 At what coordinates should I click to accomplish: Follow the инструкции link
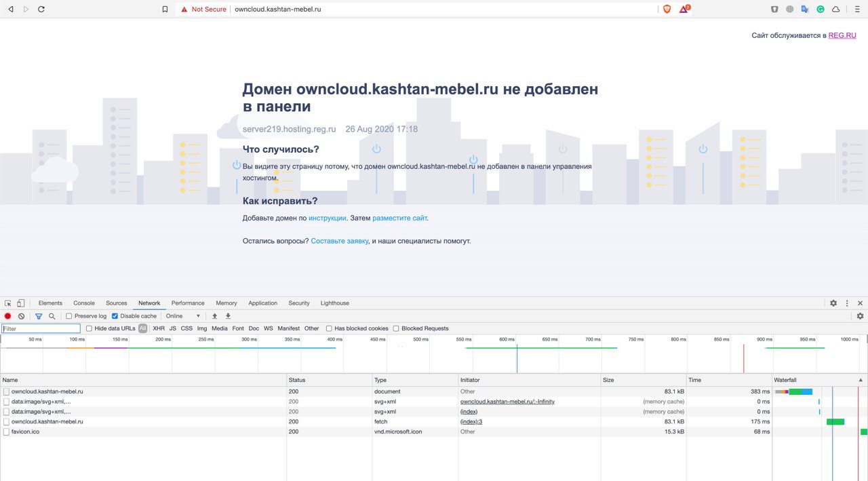(x=328, y=218)
